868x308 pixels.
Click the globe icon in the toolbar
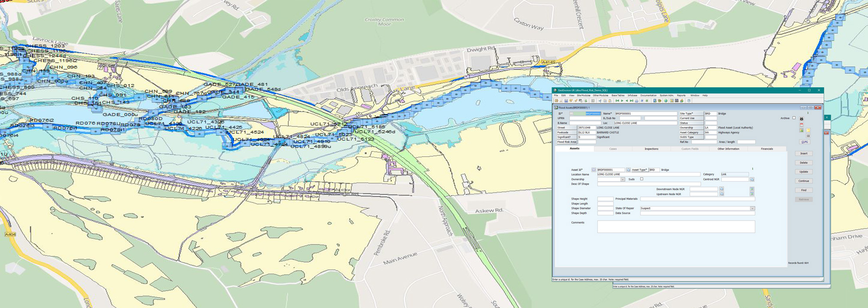pos(666,101)
